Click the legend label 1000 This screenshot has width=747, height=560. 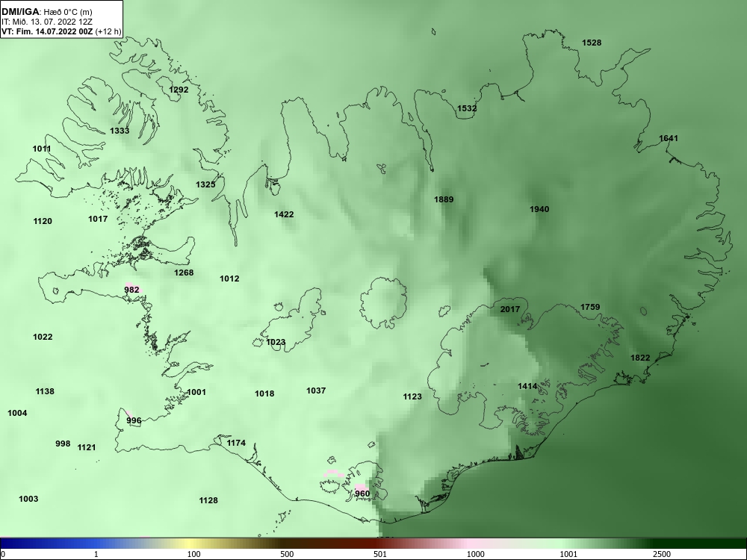(475, 554)
